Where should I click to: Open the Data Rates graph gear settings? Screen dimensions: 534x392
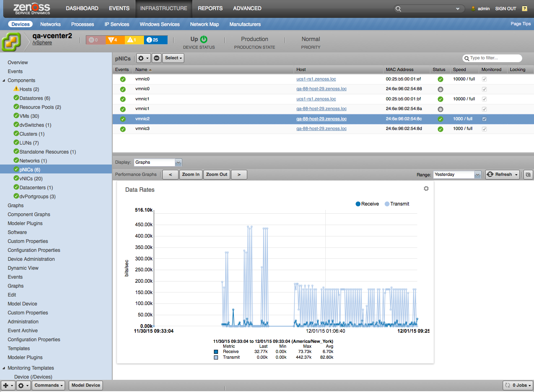coord(426,188)
